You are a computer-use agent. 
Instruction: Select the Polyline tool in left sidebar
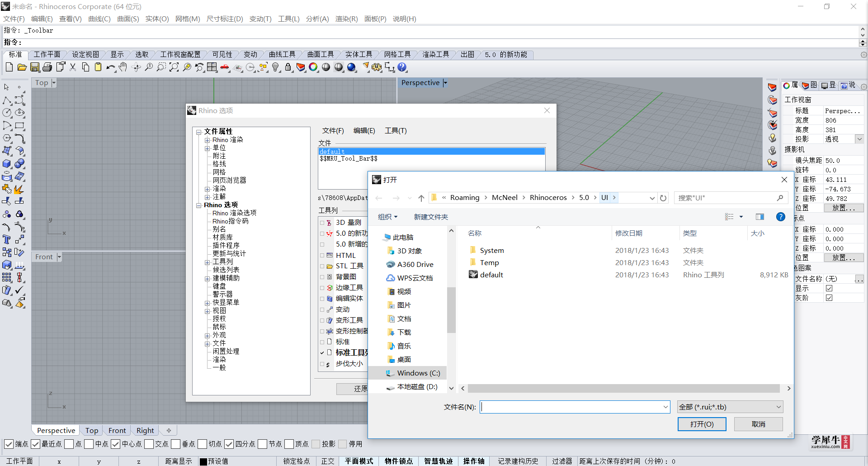pyautogui.click(x=7, y=100)
